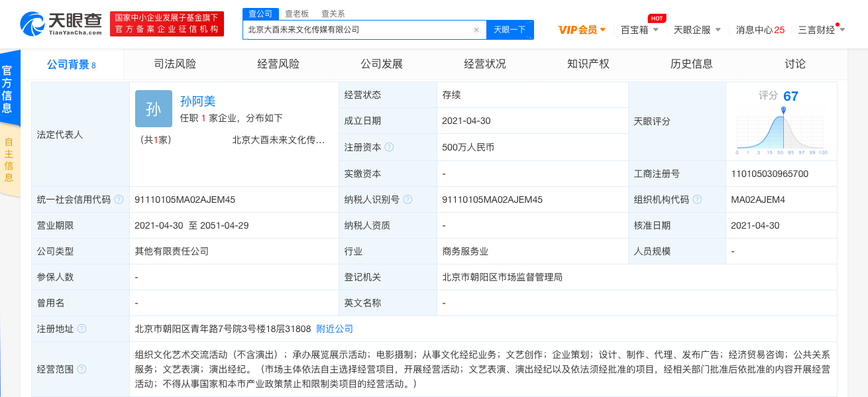Open the 天眼评分 score distribution chart
Screen dimensions: 868x397
pyautogui.click(x=782, y=130)
